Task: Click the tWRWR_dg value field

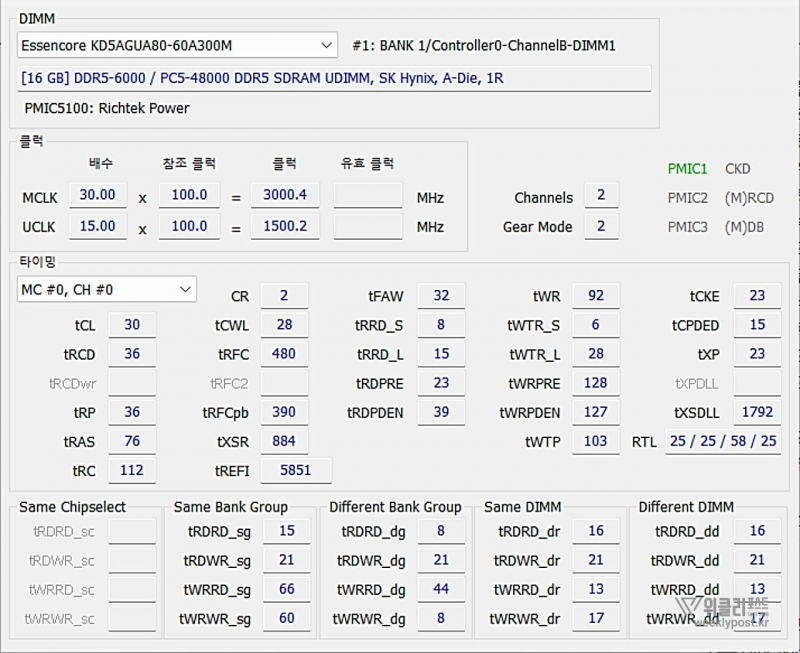Action: click(x=441, y=618)
